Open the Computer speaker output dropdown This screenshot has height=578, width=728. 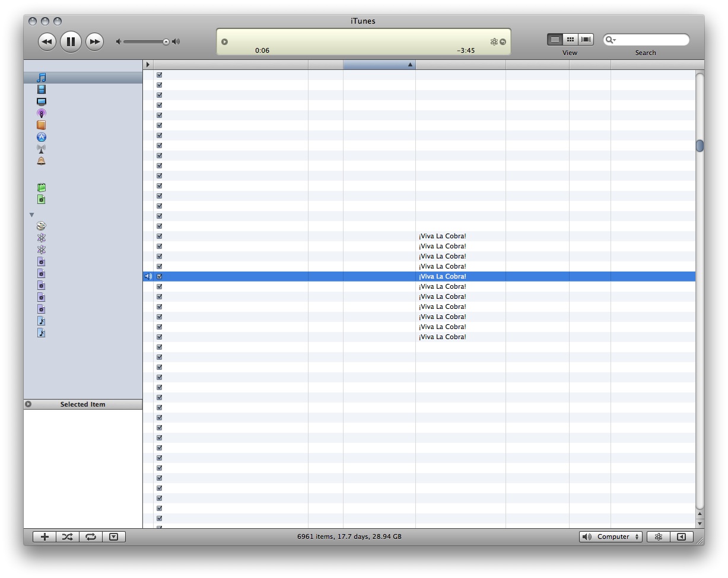[x=611, y=537]
